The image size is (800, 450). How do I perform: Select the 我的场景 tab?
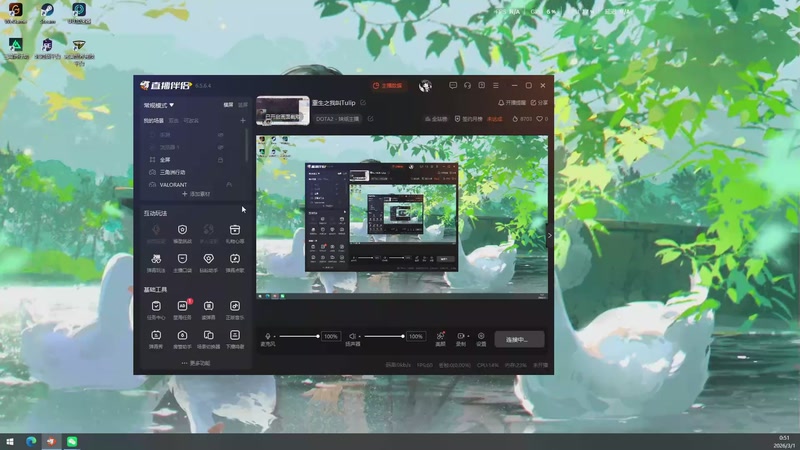[x=154, y=121]
